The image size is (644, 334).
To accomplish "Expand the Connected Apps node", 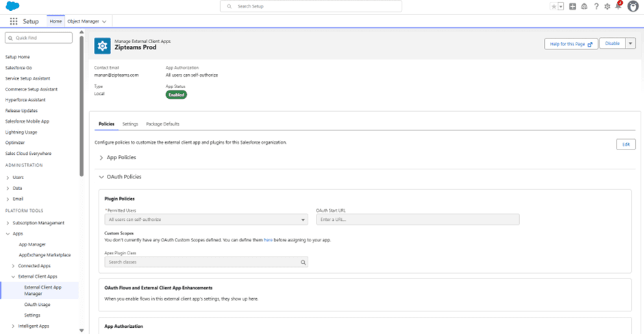I will [13, 265].
